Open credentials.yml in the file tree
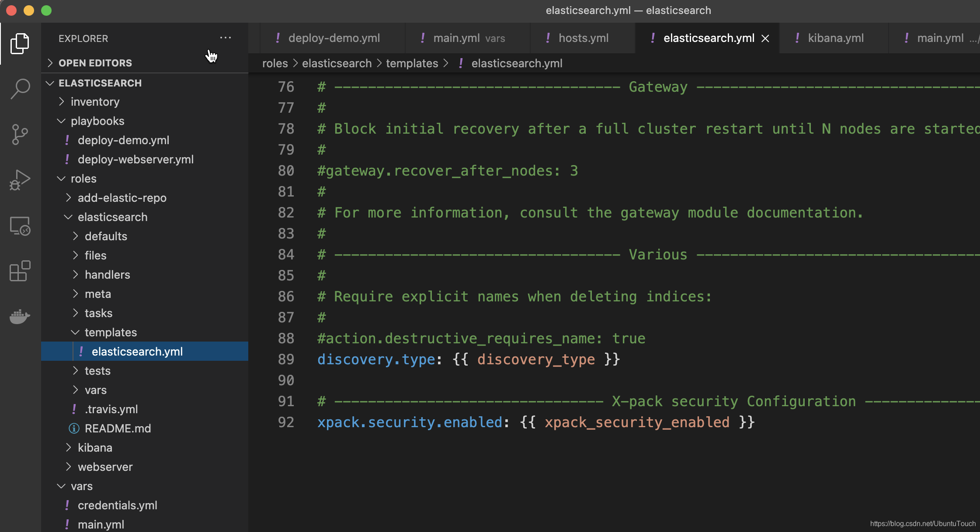The image size is (980, 532). (117, 505)
